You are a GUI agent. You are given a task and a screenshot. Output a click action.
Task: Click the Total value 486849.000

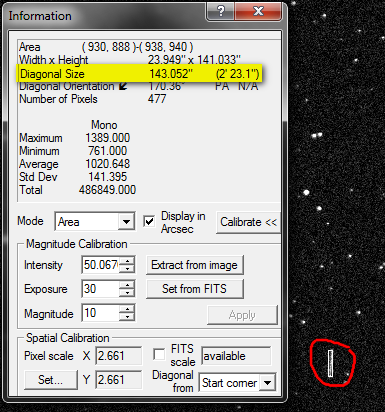(x=107, y=190)
